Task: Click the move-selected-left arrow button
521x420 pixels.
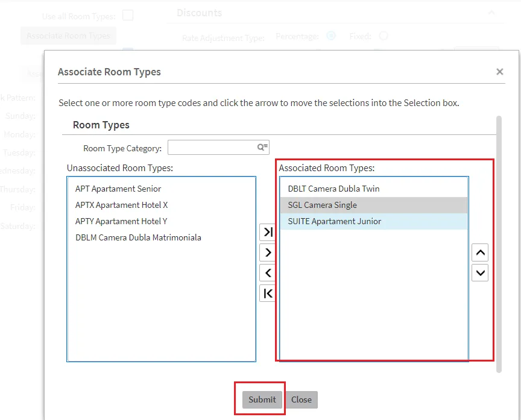Action: tap(268, 273)
